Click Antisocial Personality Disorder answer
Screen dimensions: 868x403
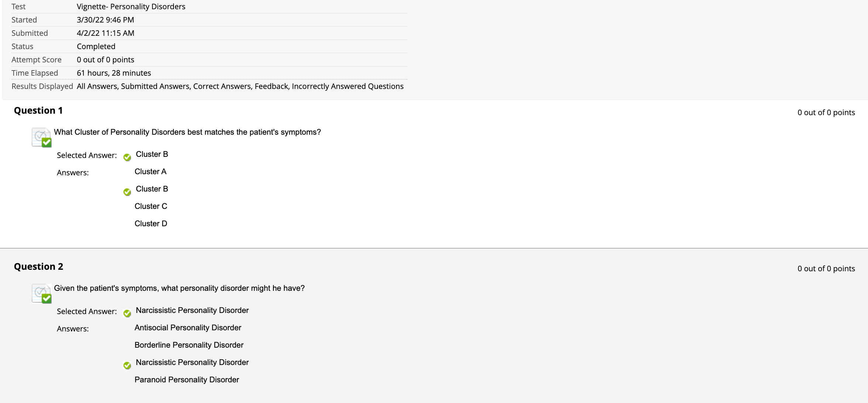(188, 328)
